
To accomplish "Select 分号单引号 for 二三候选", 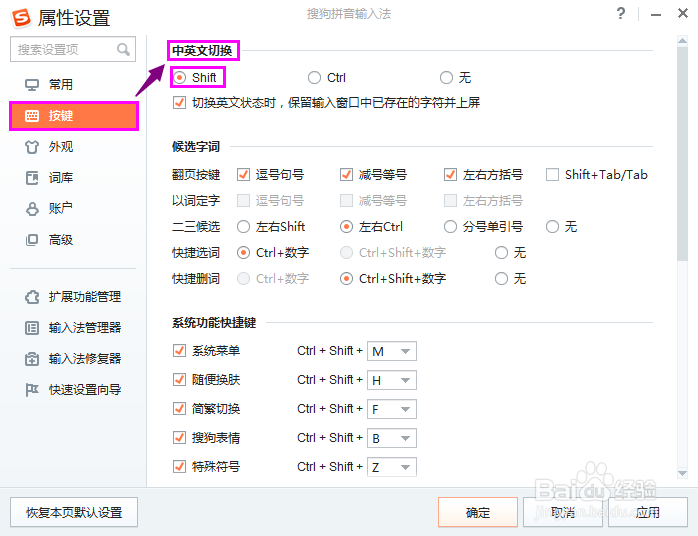I will 450,227.
